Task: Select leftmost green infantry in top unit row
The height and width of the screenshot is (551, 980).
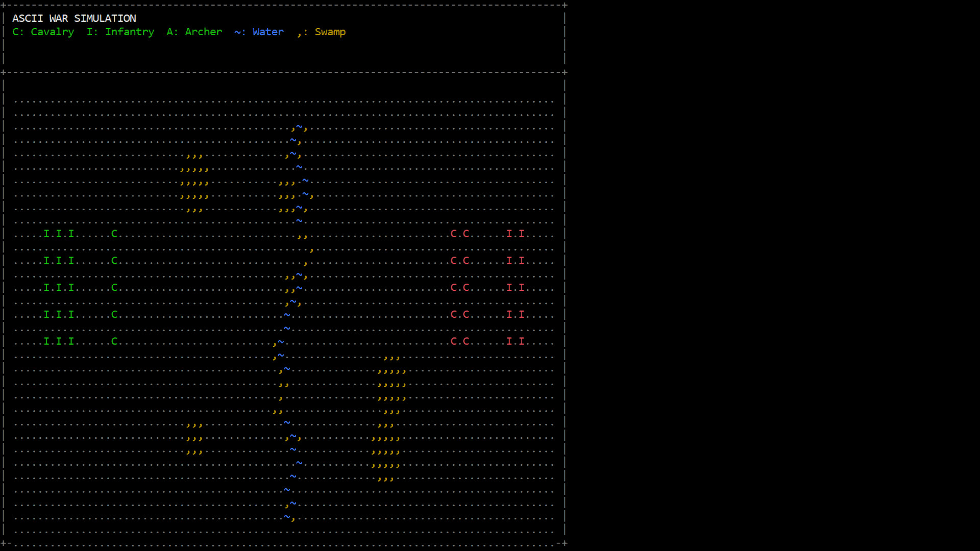Action: 46,234
